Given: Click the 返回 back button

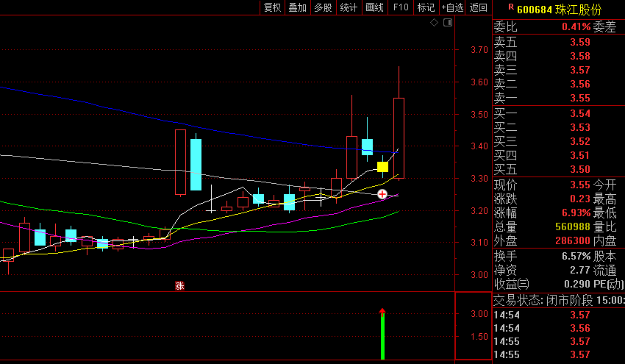Looking at the screenshot, I should [479, 7].
